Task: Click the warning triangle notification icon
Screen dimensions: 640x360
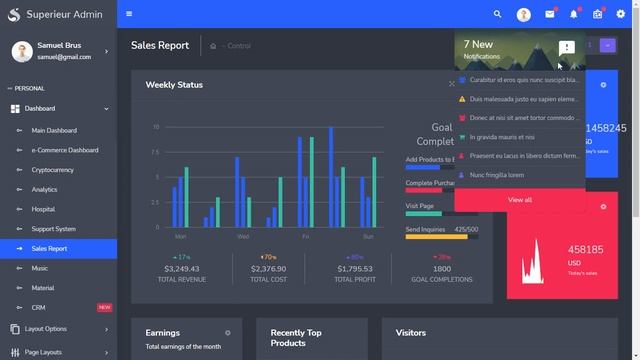Action: coord(462,99)
